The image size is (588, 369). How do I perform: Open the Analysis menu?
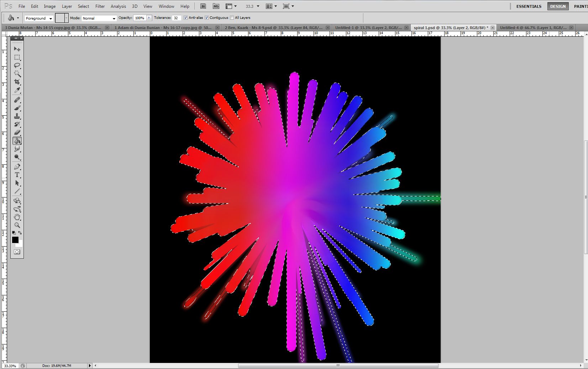coord(118,6)
